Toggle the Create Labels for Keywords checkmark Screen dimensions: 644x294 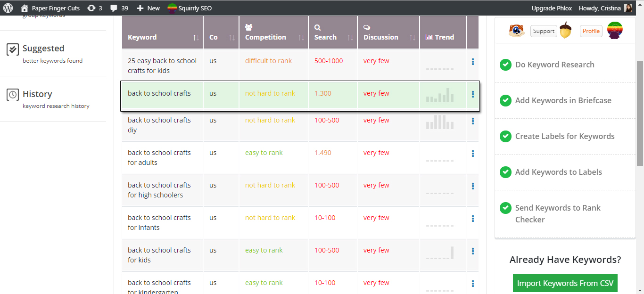[505, 136]
